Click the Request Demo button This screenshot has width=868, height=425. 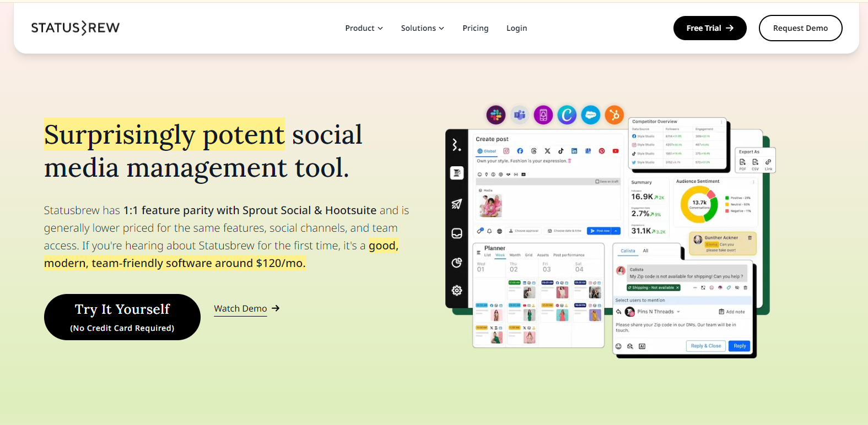click(800, 28)
